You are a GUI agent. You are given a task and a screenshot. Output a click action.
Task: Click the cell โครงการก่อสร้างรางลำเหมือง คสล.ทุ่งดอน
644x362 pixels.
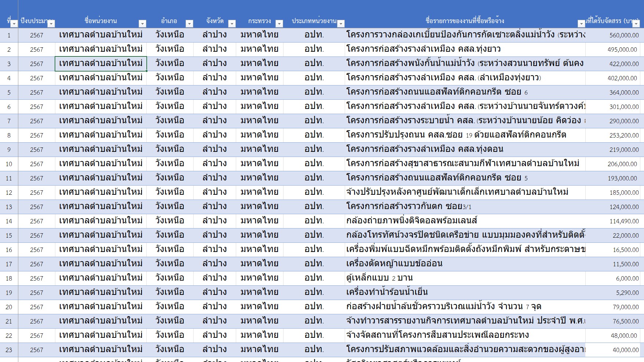pyautogui.click(x=465, y=150)
